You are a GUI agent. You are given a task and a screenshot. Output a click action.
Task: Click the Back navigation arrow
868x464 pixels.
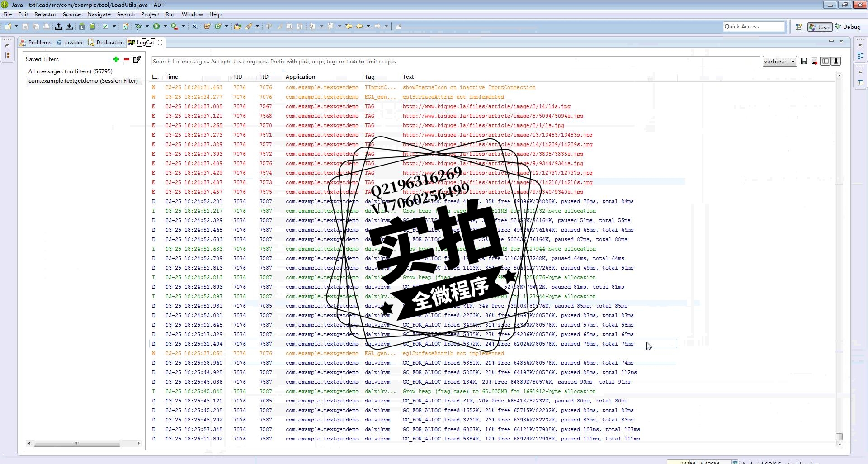click(x=359, y=27)
